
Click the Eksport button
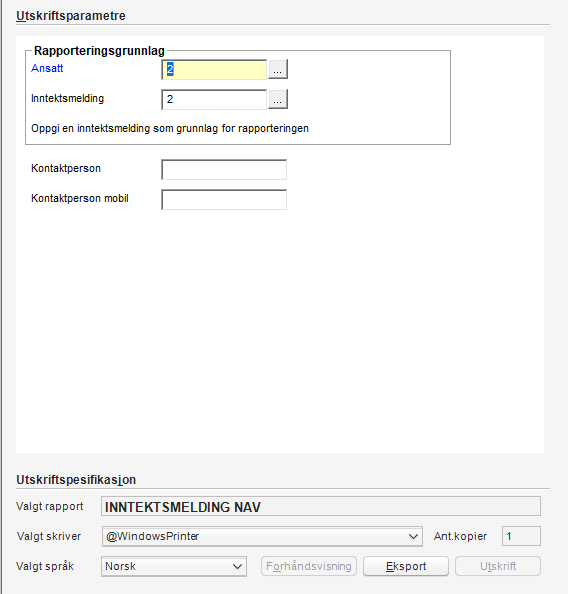pyautogui.click(x=406, y=566)
